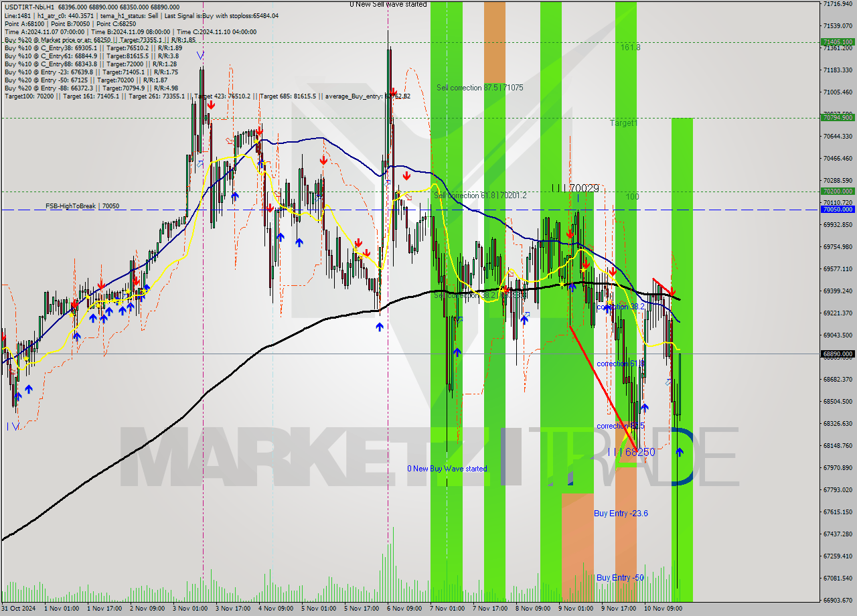
Task: Click the 68504.500 price axis value
Action: [838, 401]
